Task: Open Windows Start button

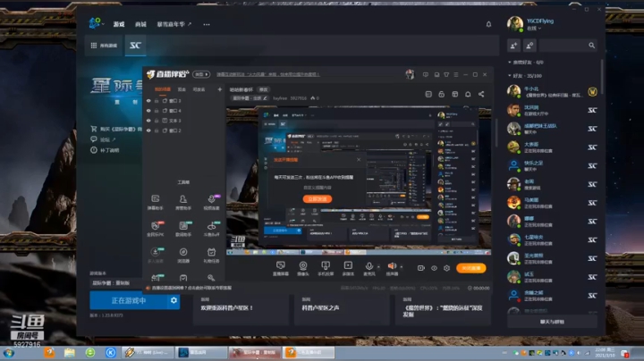Action: pos(9,353)
